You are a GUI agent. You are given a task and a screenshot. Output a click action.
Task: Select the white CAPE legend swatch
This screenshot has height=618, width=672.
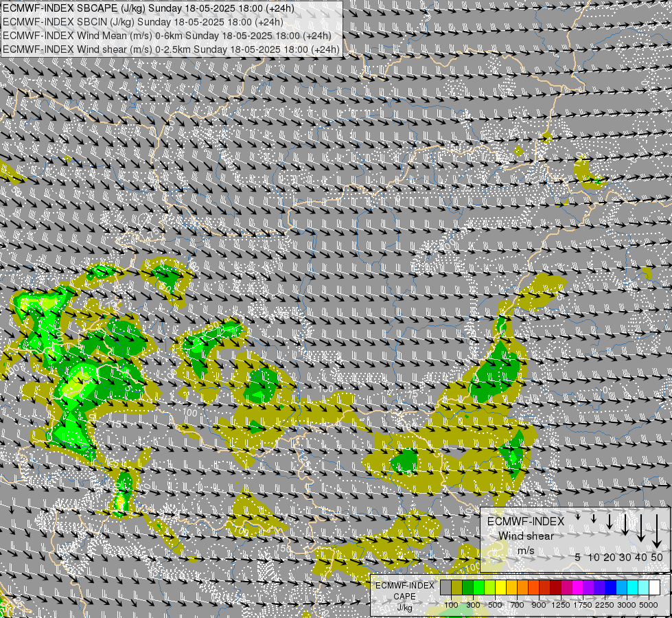[654, 587]
